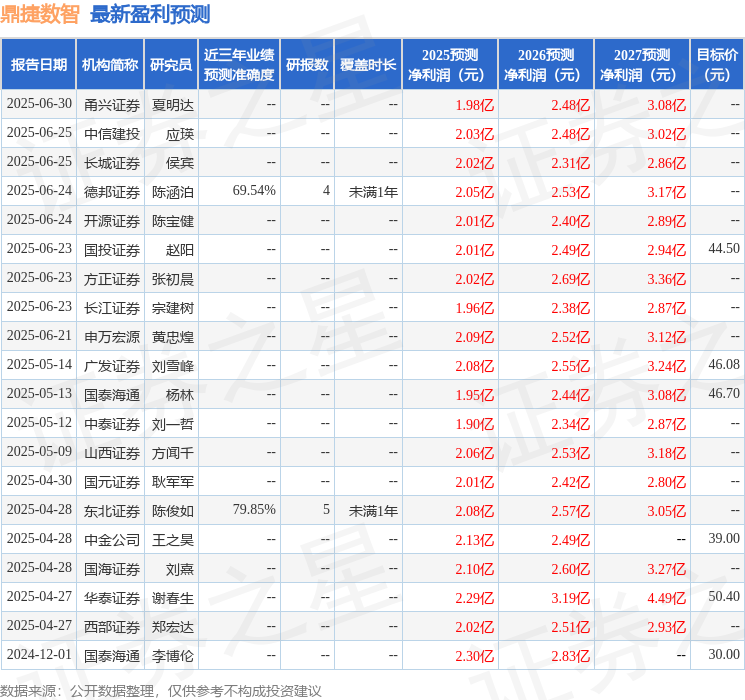Screen dimensions: 745x700
Task: Select 方正证券 institution cell
Action: pyautogui.click(x=112, y=279)
